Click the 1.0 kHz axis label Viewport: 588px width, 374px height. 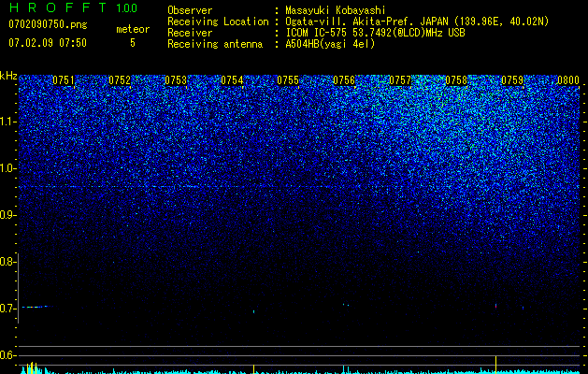pyautogui.click(x=7, y=168)
